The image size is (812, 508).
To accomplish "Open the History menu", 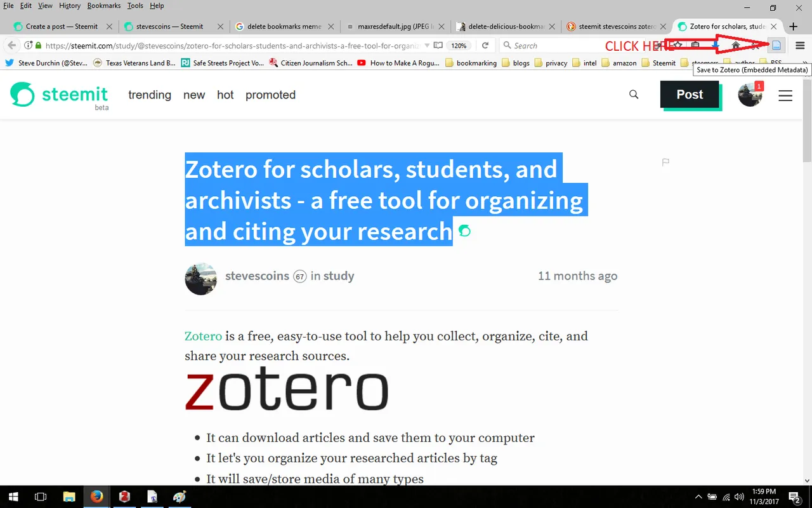I will (70, 6).
